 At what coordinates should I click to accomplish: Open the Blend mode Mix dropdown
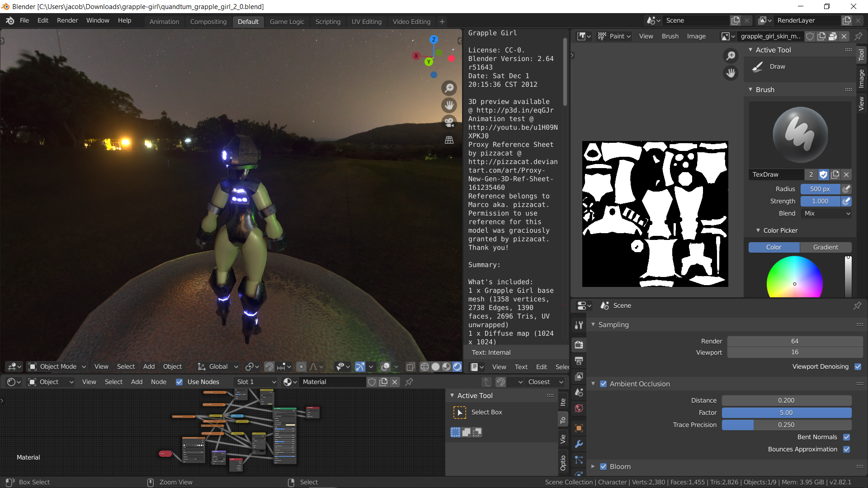(x=826, y=213)
